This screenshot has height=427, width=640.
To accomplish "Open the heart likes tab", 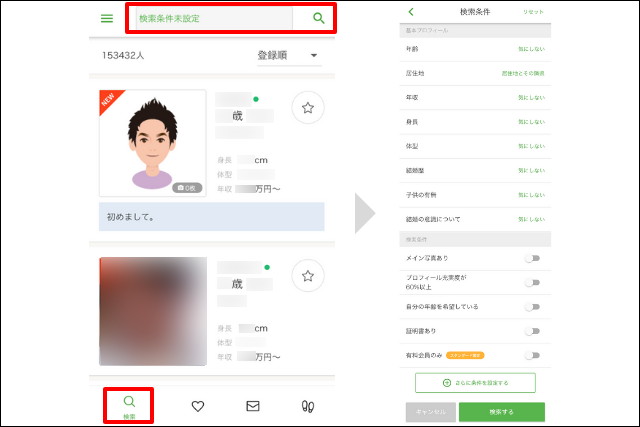I will [x=198, y=406].
